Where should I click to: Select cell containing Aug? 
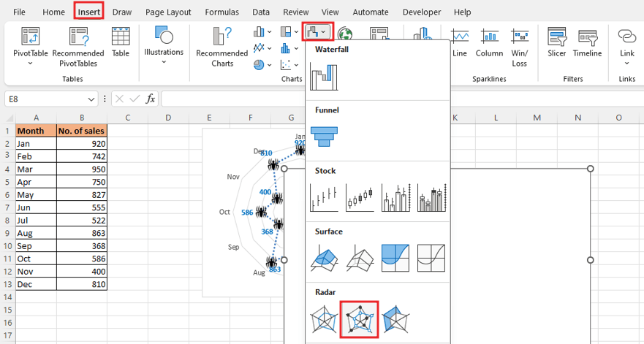[x=36, y=233]
